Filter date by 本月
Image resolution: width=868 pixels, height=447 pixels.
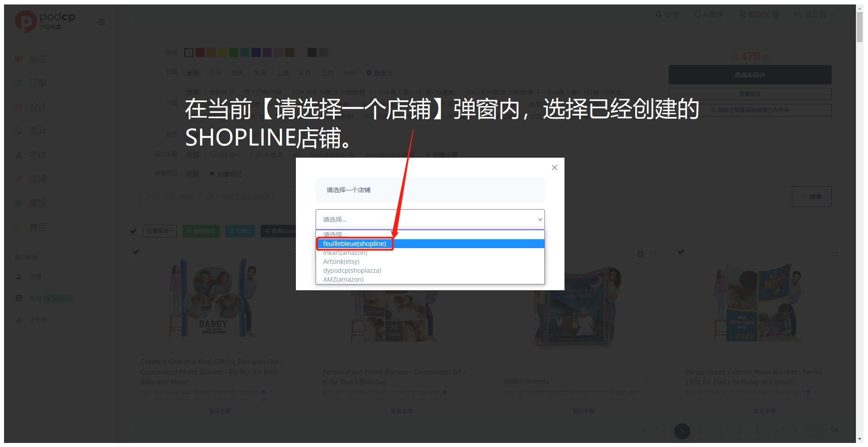305,73
